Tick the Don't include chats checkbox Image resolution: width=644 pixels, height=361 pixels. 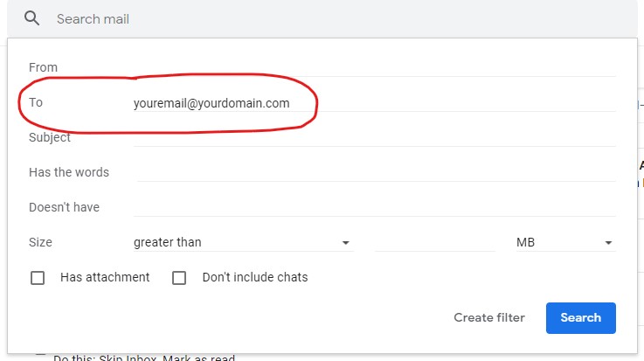(x=179, y=278)
